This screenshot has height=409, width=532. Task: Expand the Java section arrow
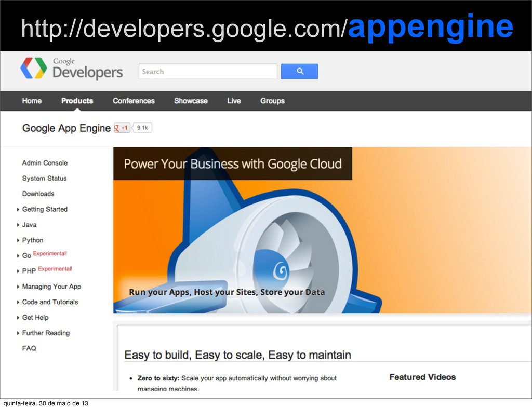click(x=18, y=225)
